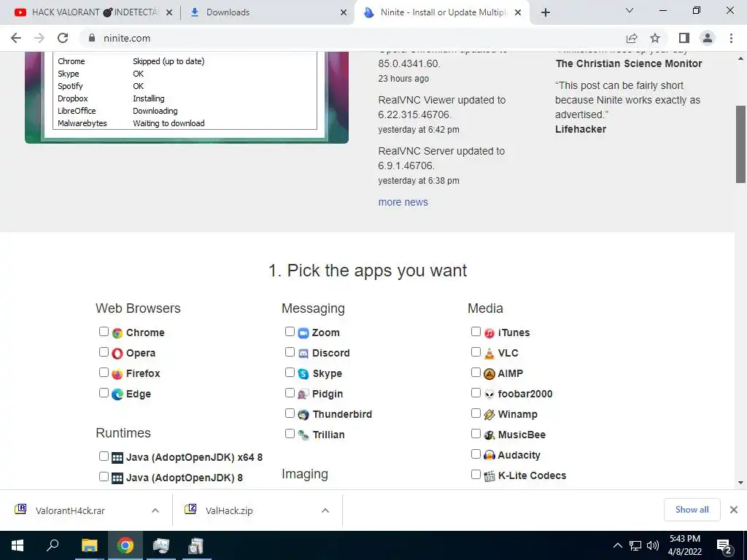Click the Discord app icon
This screenshot has height=560, width=747.
pyautogui.click(x=303, y=354)
